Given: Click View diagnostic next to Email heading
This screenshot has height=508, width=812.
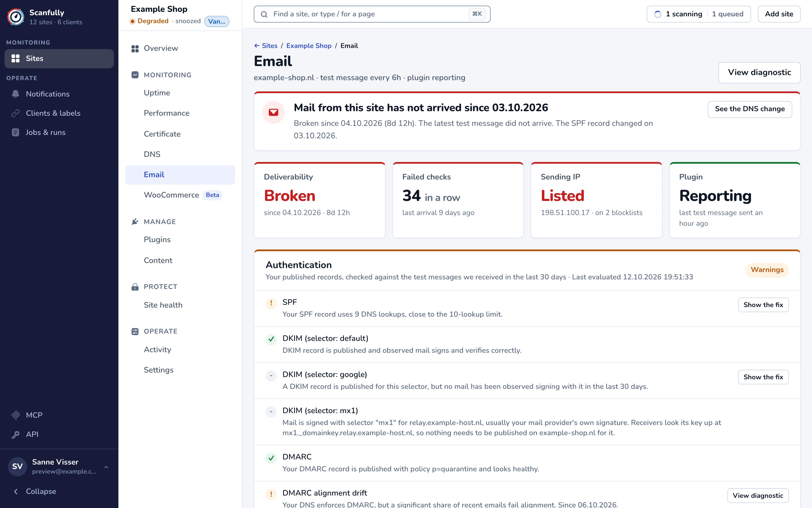Looking at the screenshot, I should (759, 73).
